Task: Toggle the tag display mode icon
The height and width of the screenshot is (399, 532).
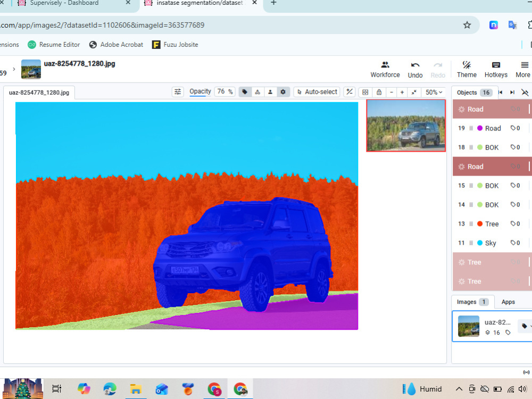Action: click(245, 92)
